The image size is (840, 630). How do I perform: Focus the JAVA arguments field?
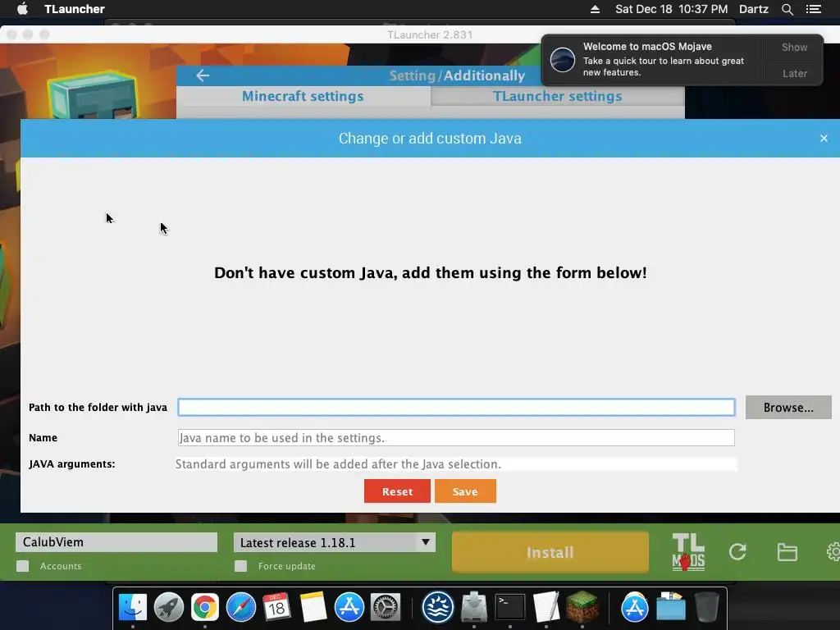[456, 464]
